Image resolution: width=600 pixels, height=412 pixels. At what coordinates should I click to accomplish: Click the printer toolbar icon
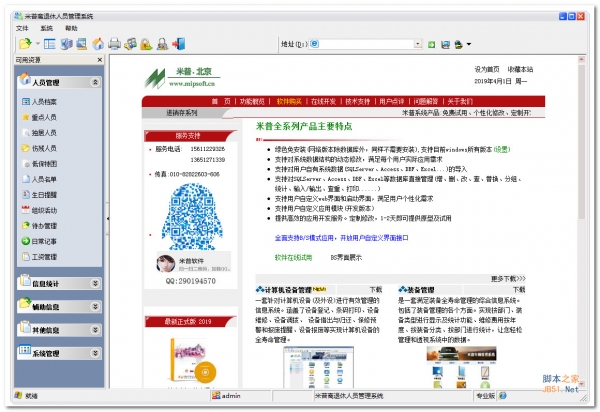114,44
